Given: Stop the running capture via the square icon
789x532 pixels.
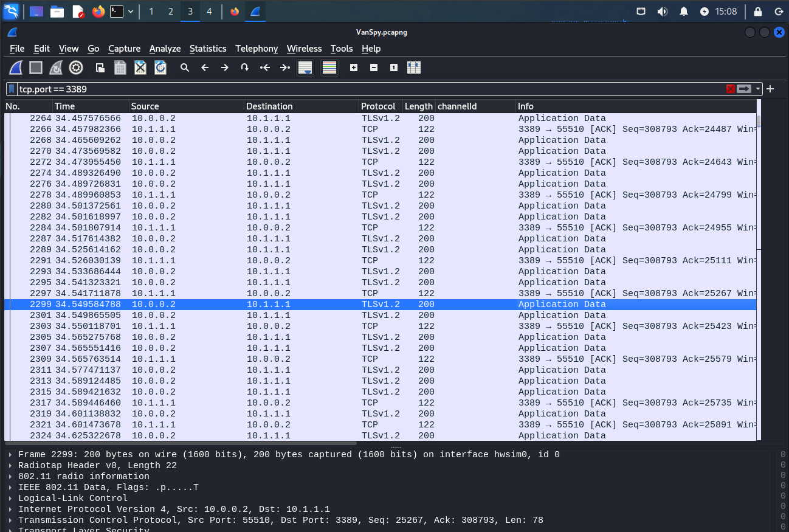Looking at the screenshot, I should click(x=36, y=67).
